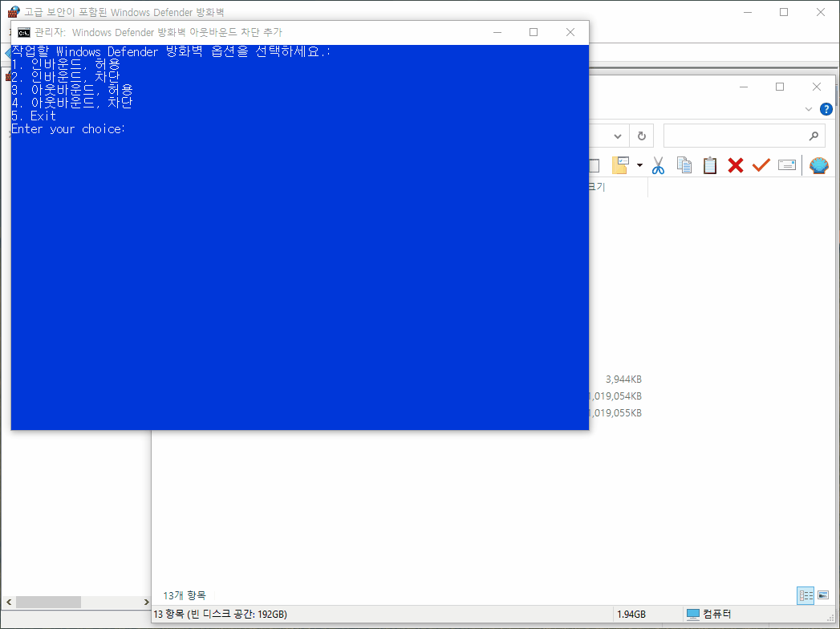Click the '1.94GB' status bar entry

coord(631,614)
